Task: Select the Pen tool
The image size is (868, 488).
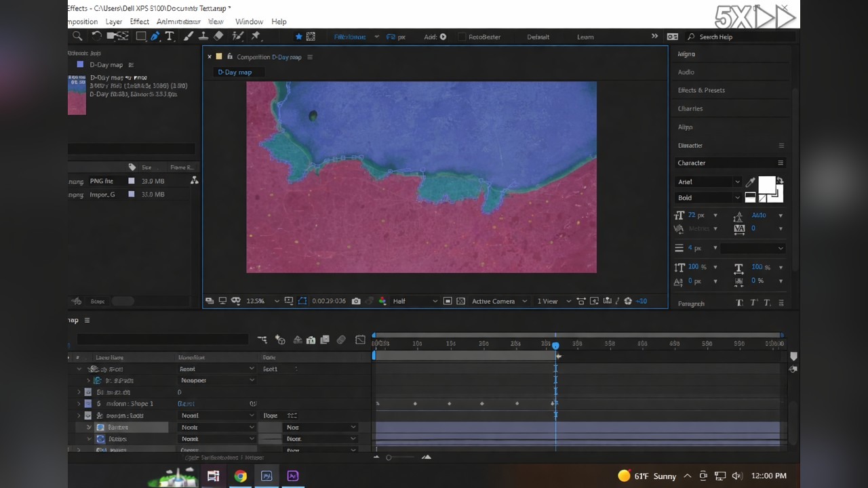Action: (155, 37)
